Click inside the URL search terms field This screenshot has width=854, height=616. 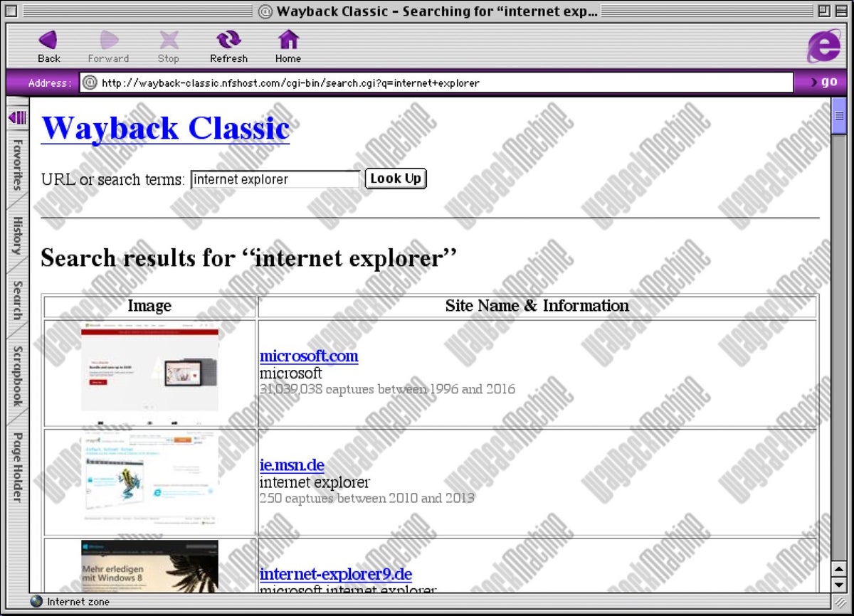pyautogui.click(x=274, y=179)
